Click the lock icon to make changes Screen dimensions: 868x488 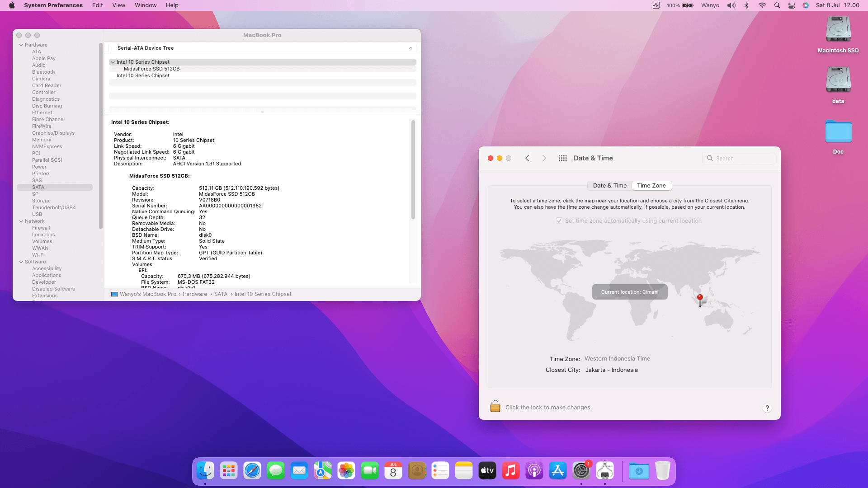[495, 406]
